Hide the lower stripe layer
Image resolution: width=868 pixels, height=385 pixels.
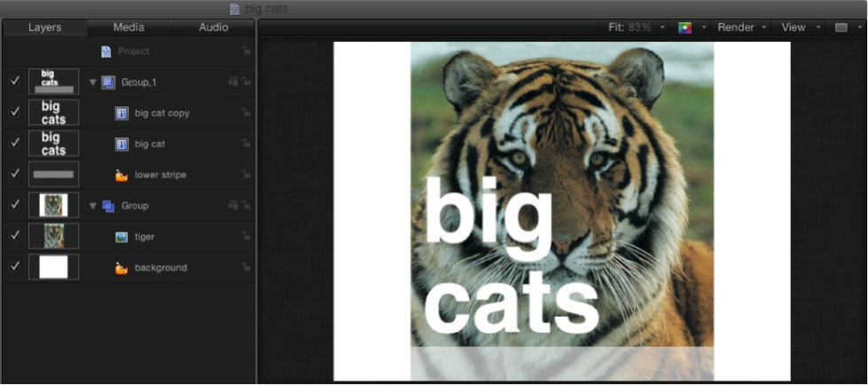(15, 175)
